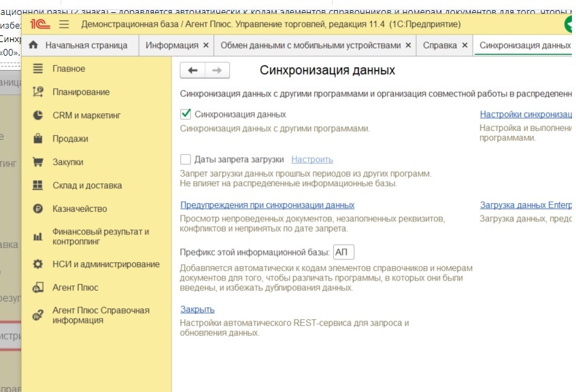The width and height of the screenshot is (576, 392).
Task: Open Предупреждения при синхронизации данных link
Action: coord(267,204)
